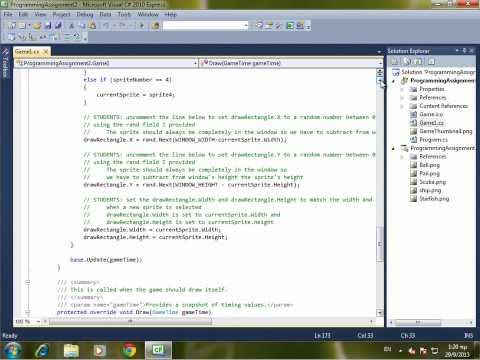Open the Tools menu
The height and width of the screenshot is (360, 480).
coord(124,14)
